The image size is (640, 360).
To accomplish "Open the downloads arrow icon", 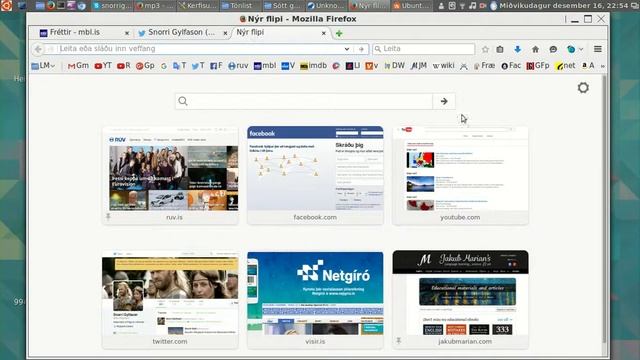I will (518, 49).
